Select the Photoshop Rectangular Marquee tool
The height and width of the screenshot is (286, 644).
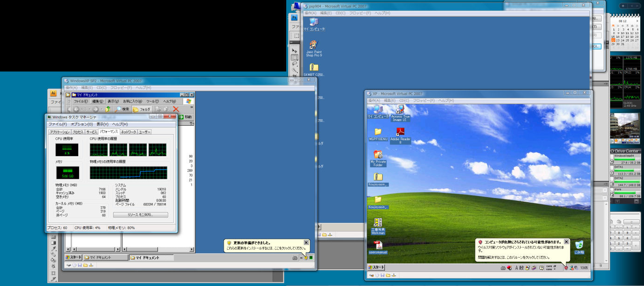[x=295, y=58]
